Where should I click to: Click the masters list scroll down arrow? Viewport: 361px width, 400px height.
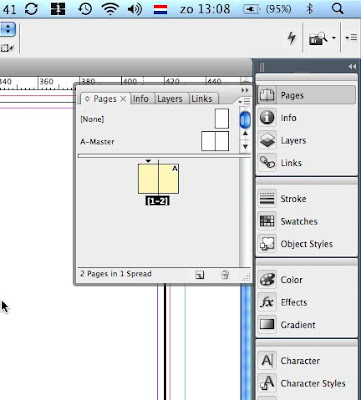coord(245,146)
